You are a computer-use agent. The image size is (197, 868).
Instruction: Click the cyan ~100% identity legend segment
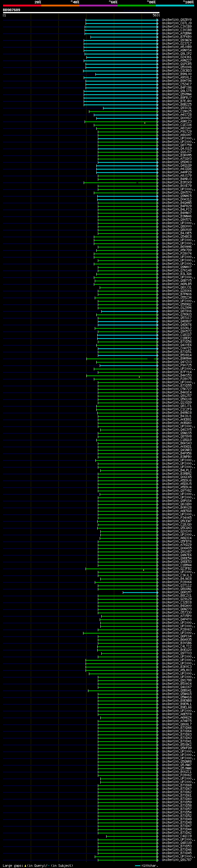coord(175,6)
